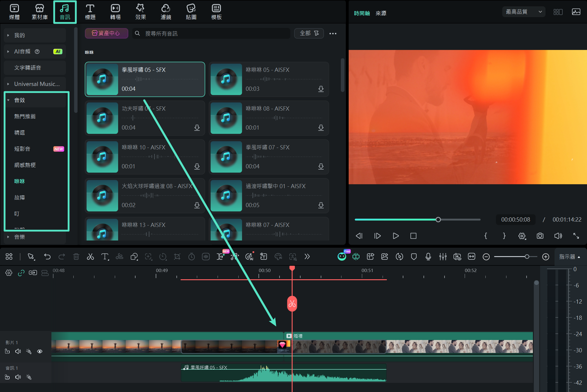This screenshot has width=587, height=392.
Task: Select the text tool in timeline toolbar
Action: click(105, 256)
